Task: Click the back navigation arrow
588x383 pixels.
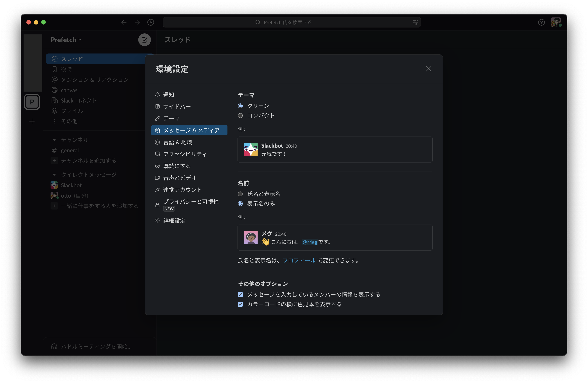Action: [124, 22]
